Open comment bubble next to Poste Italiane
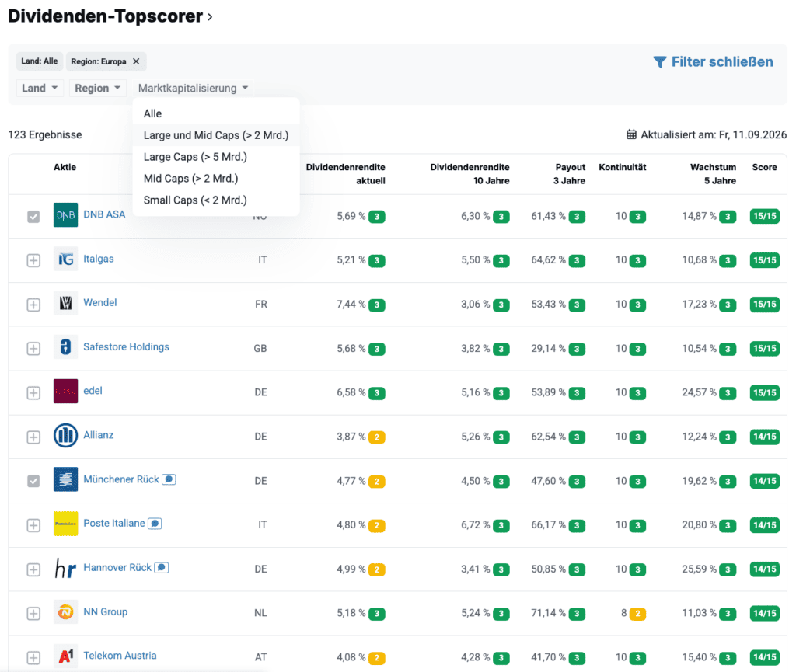 point(155,524)
